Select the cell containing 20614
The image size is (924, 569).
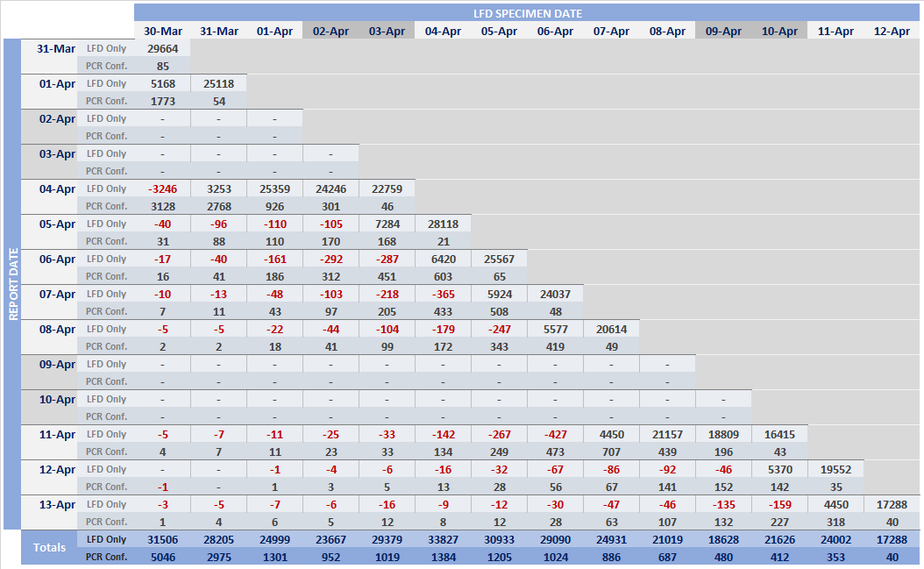coord(611,329)
